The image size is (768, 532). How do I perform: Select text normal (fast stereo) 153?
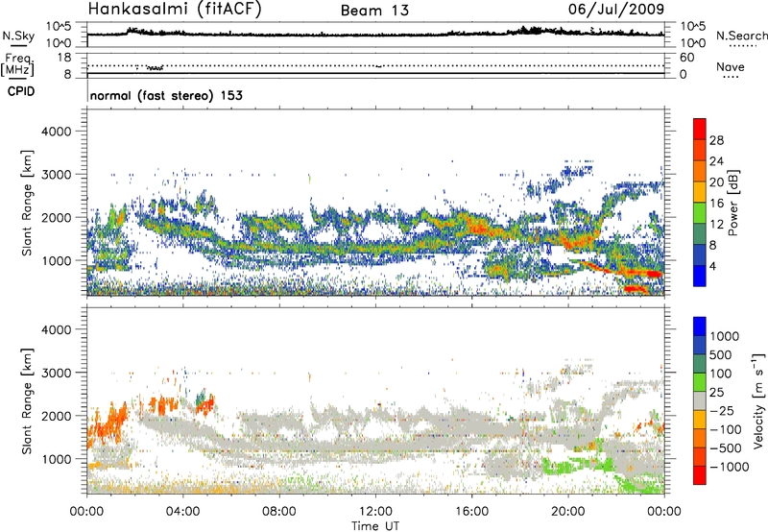(166, 95)
